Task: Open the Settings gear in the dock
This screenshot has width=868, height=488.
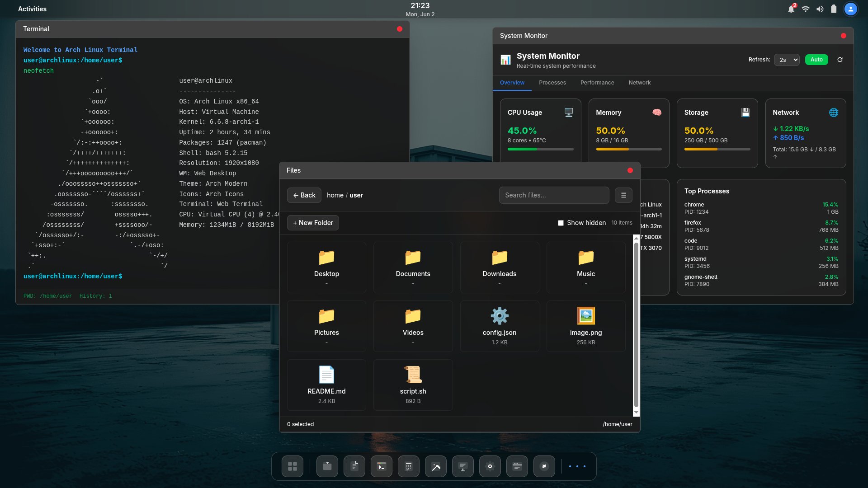Action: pos(490,466)
